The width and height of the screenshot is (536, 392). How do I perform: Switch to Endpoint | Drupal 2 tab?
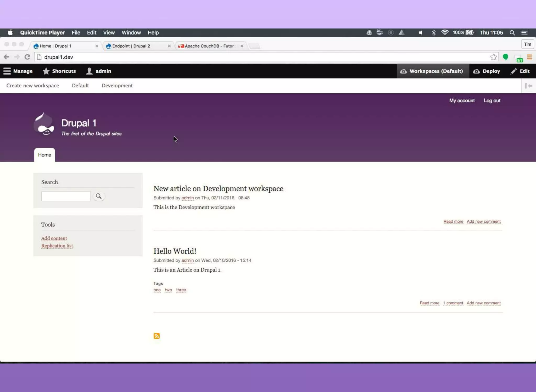point(131,46)
